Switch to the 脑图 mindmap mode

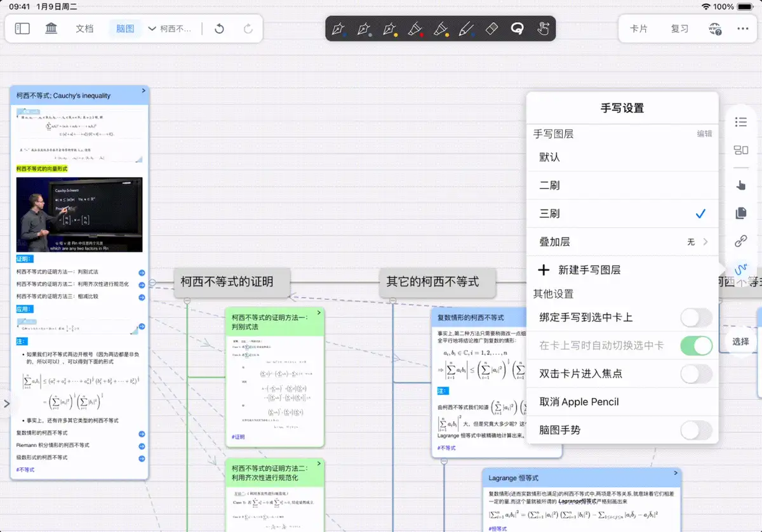(x=125, y=29)
